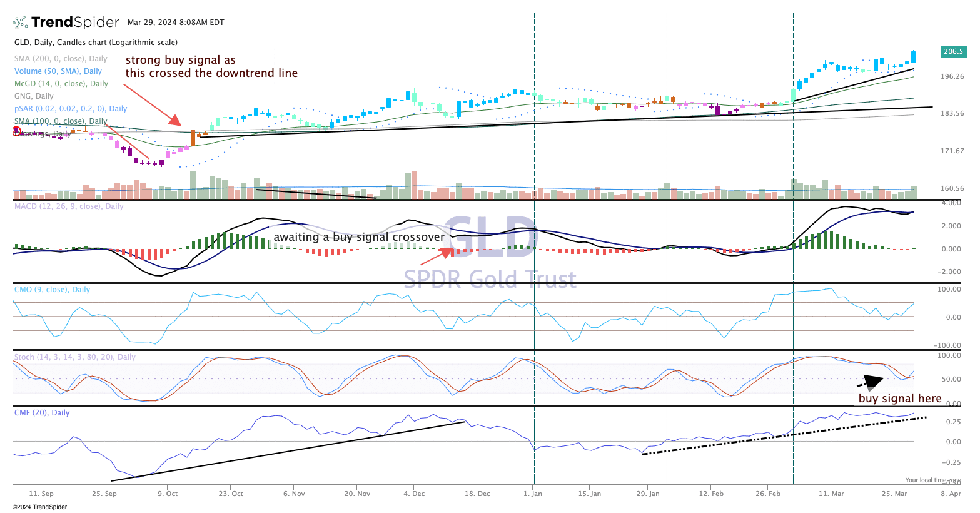Click the 171.67 price axis value
Viewport: 980px width, 513px height.
tap(952, 151)
